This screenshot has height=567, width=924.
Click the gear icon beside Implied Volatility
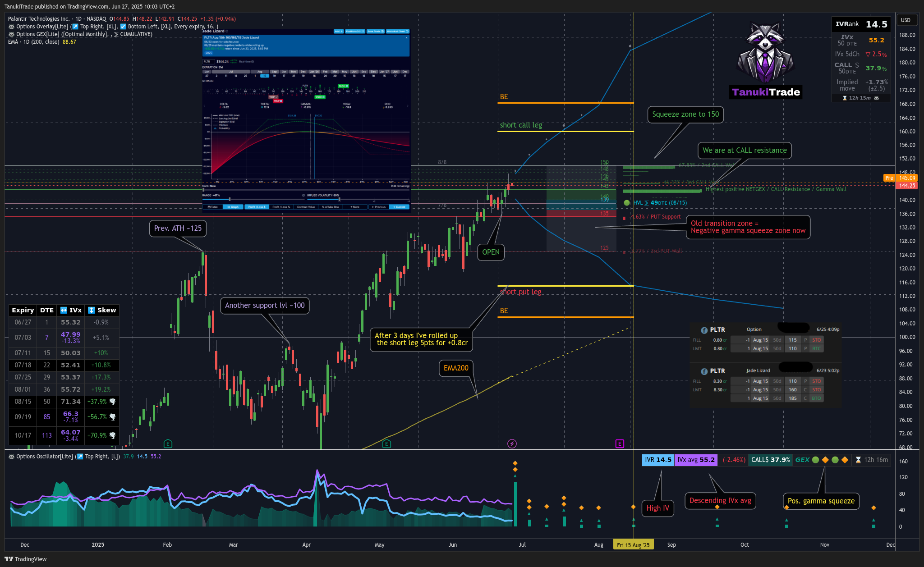coord(303,195)
